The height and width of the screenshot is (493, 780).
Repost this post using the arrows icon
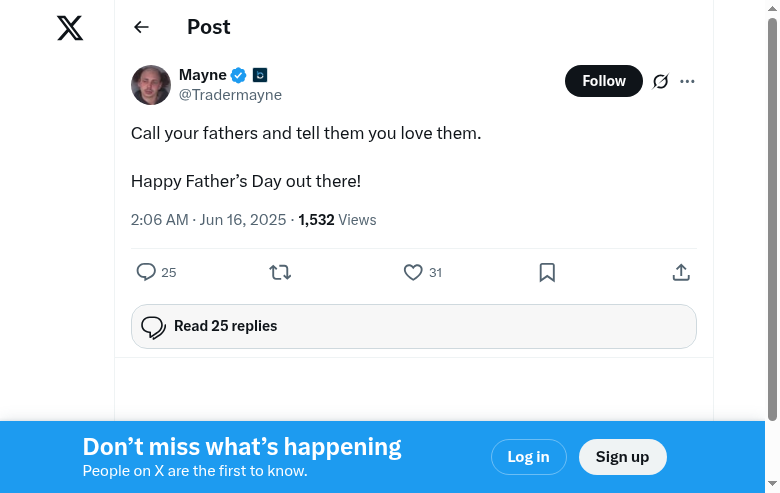click(x=280, y=272)
